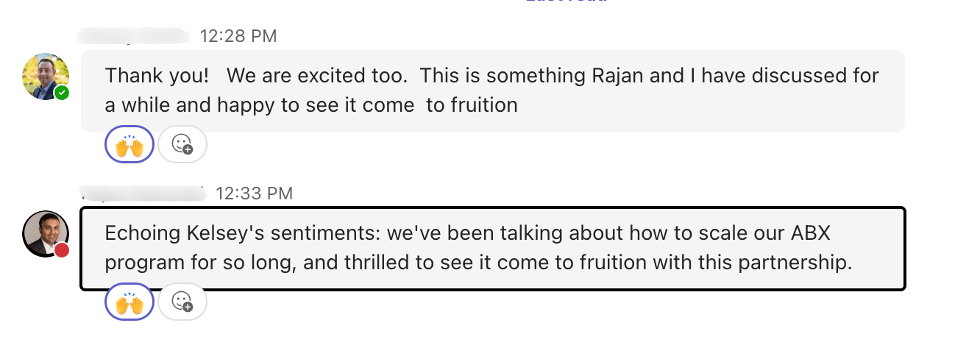Click the red busy status badge
The width and height of the screenshot is (980, 359).
click(x=62, y=250)
